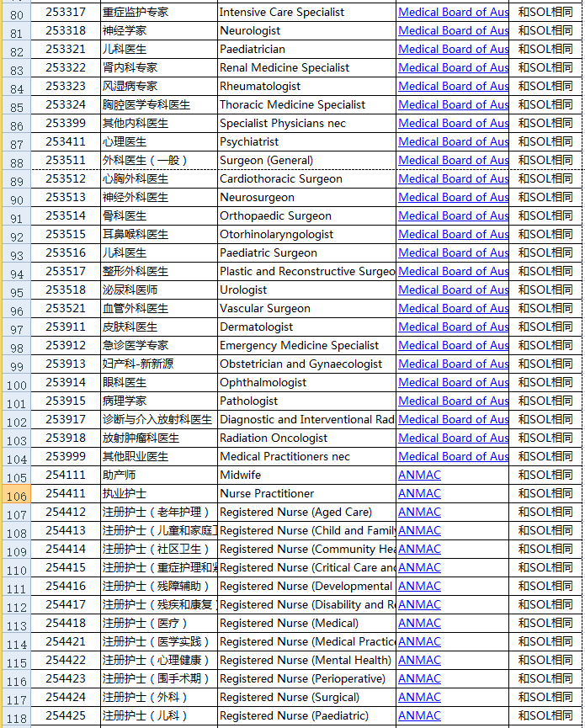The width and height of the screenshot is (585, 728).
Task: Select row header 106
Action: point(17,494)
